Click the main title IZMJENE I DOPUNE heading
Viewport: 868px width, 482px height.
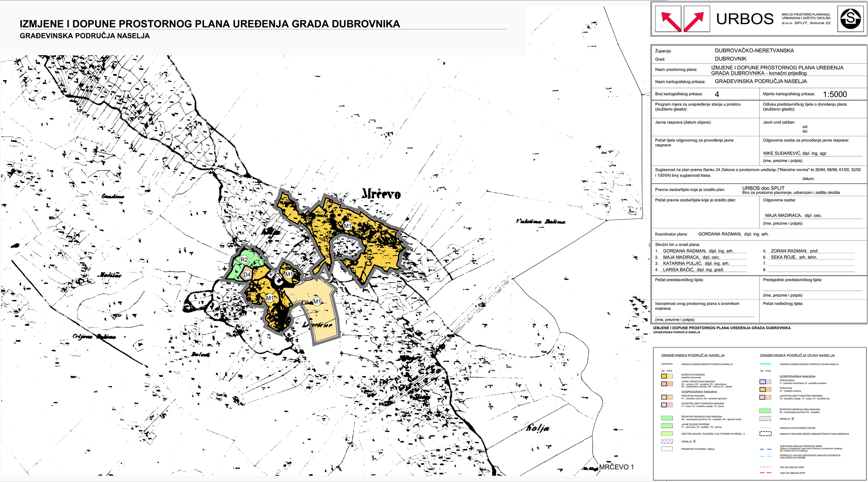210,24
